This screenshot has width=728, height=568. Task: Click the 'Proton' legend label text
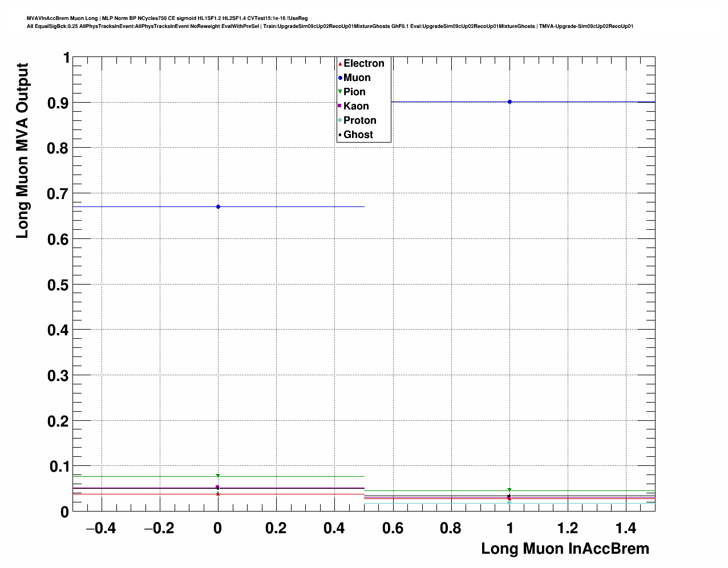[x=360, y=120]
